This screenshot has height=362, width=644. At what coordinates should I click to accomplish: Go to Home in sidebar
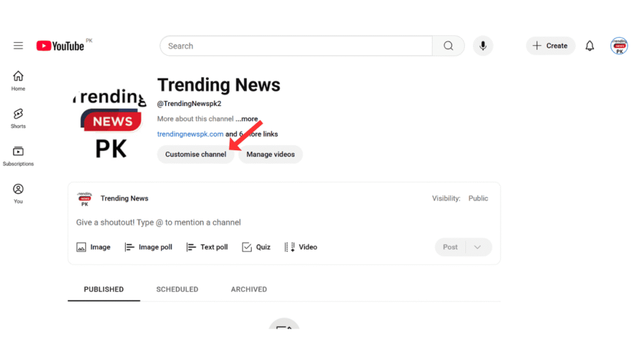coord(18,80)
